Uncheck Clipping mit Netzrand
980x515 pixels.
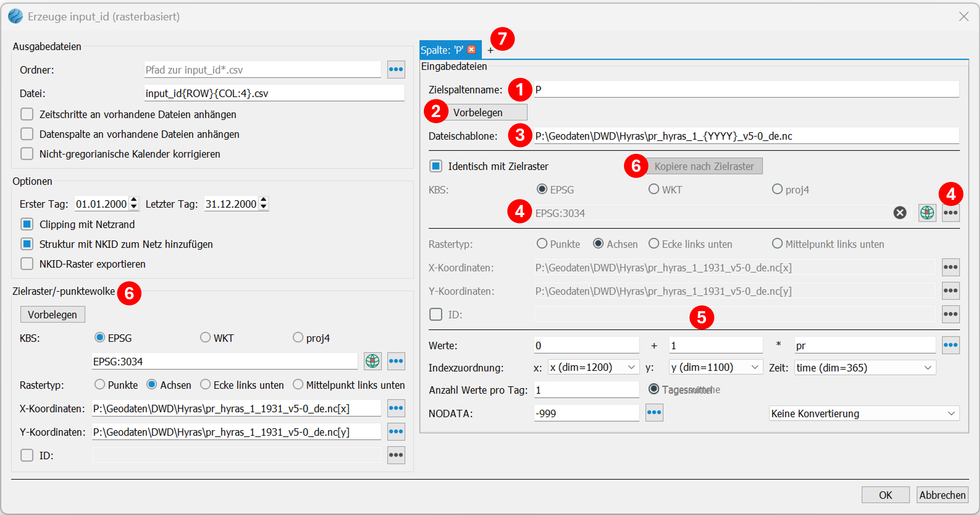pos(27,224)
